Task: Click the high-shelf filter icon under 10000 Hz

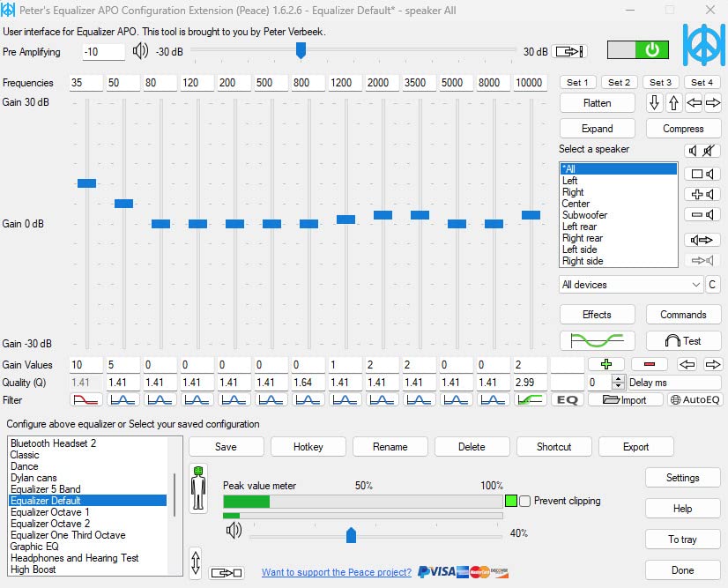Action: click(x=530, y=399)
